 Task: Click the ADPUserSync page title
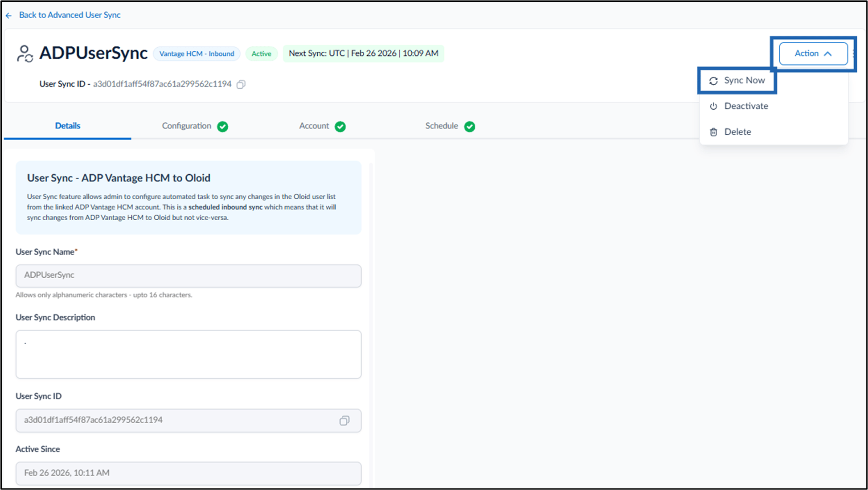(93, 53)
